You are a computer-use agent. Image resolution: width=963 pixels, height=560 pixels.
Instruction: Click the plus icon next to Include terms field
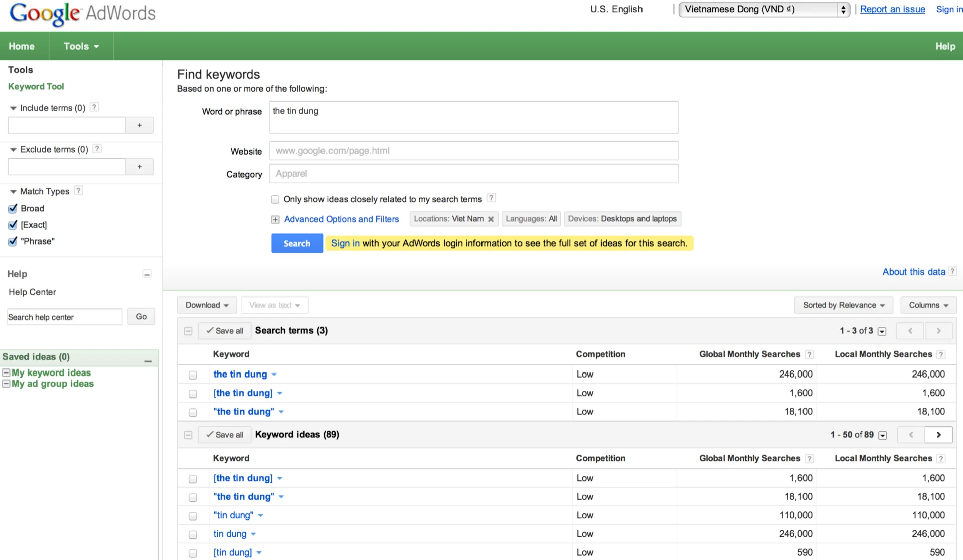click(x=139, y=125)
